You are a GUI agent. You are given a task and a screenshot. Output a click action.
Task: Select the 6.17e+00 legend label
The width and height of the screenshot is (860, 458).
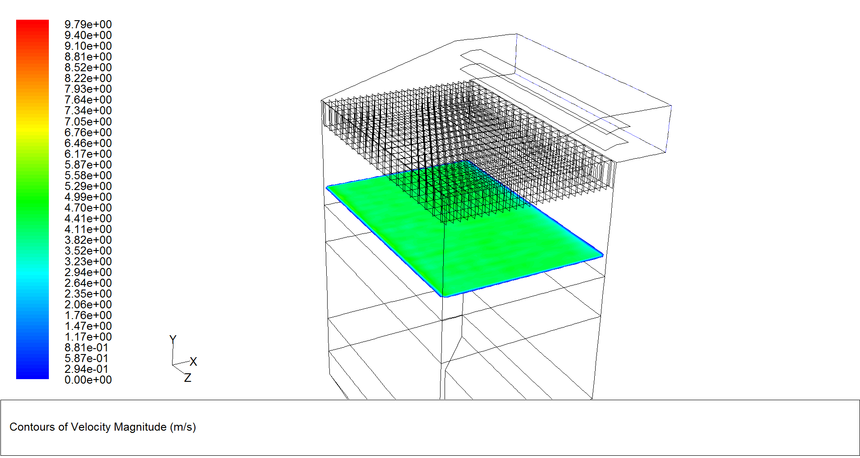(88, 154)
